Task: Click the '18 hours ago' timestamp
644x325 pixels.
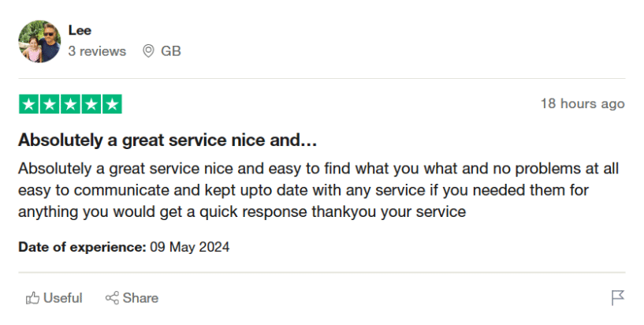Action: click(x=582, y=104)
